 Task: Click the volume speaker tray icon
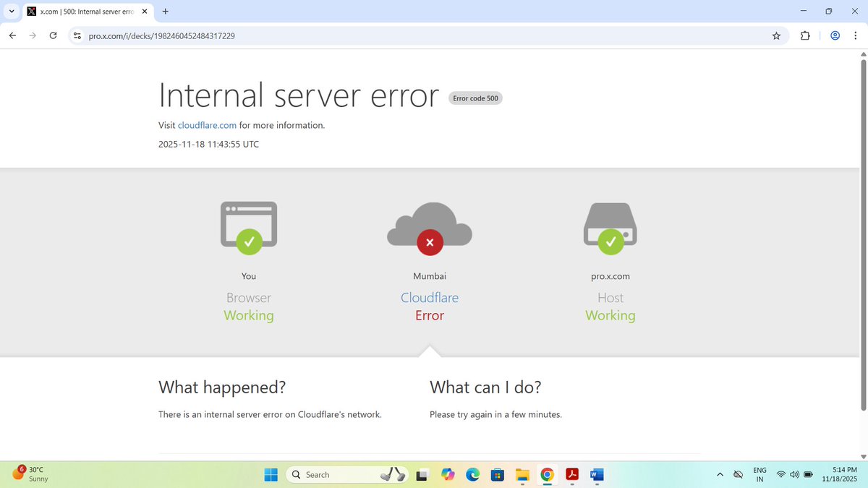(x=794, y=474)
